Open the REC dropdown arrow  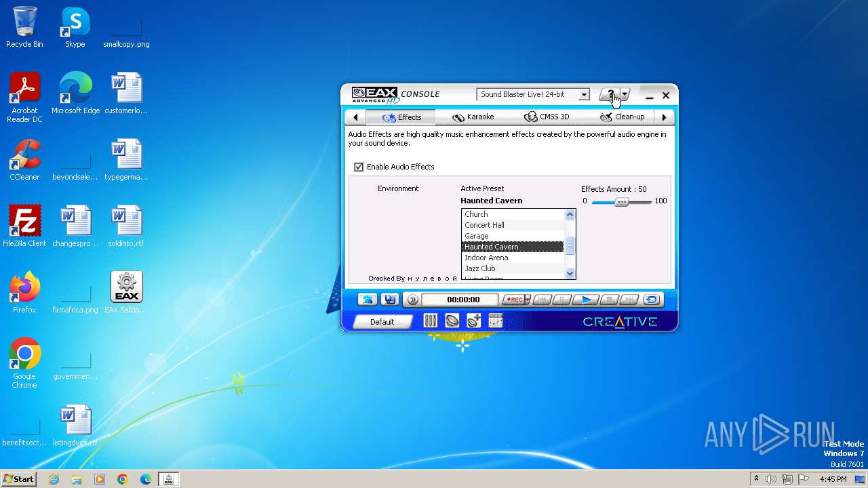point(528,300)
